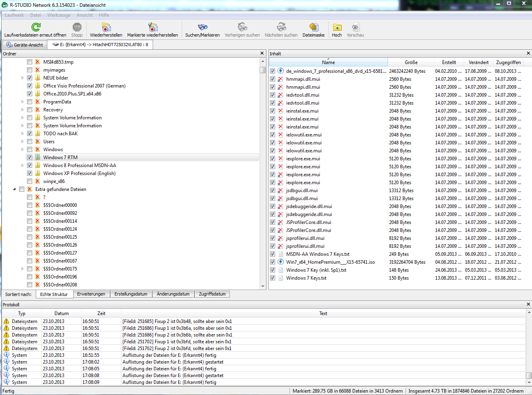
Task: Click the Stopp sign icon
Action: tap(77, 27)
